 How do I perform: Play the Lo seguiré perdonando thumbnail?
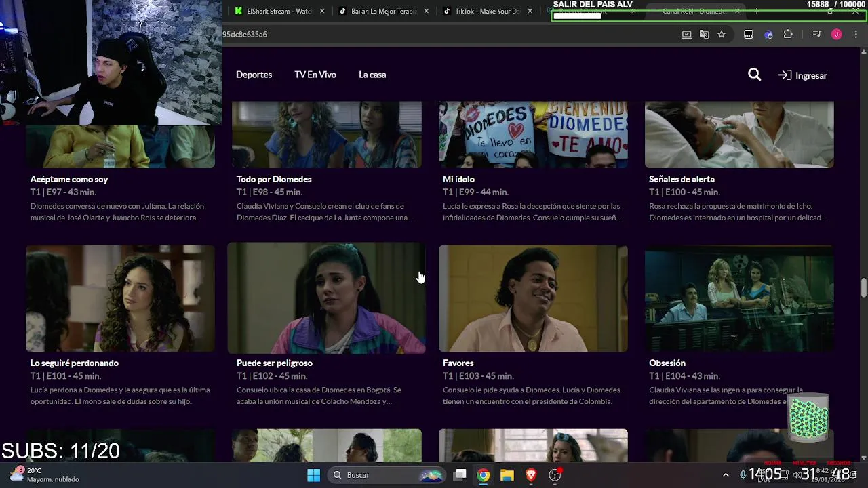tap(121, 298)
